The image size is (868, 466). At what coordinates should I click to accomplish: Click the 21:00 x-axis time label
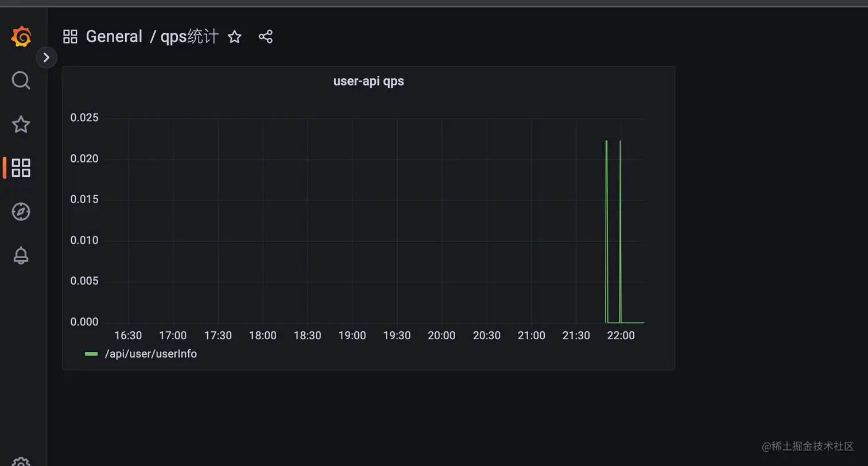pos(531,336)
